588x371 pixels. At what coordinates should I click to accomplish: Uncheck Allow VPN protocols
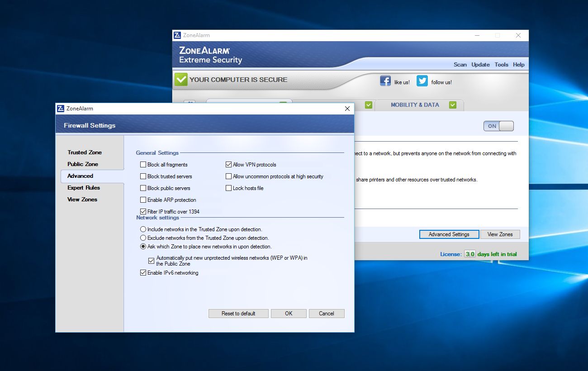coord(228,165)
